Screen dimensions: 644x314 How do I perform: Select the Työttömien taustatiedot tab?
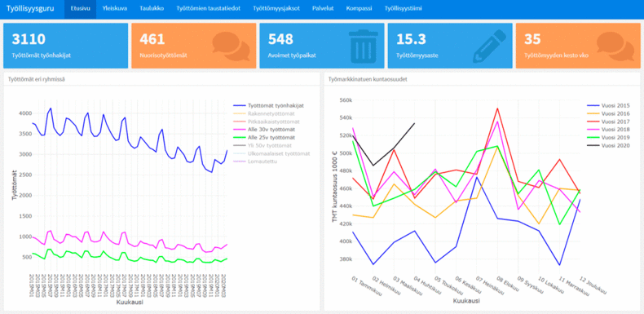coord(208,8)
